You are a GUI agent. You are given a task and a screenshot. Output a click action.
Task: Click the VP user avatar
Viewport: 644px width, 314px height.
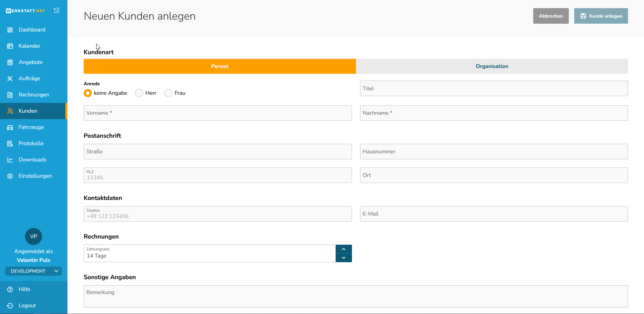click(34, 237)
